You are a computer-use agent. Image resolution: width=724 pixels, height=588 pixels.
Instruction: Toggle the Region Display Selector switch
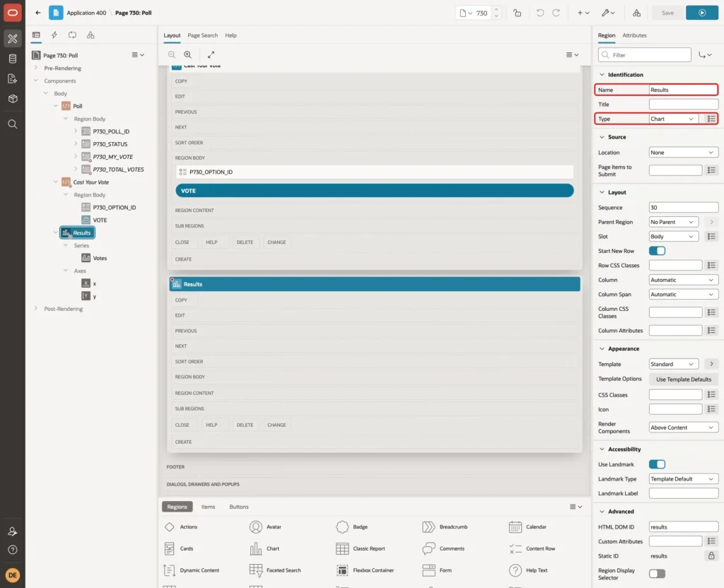point(657,574)
